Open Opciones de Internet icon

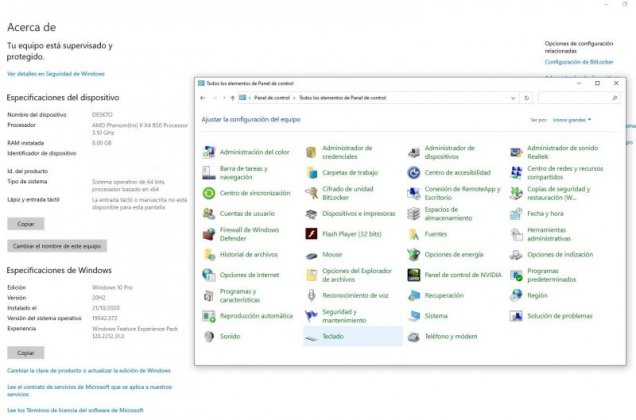pyautogui.click(x=209, y=275)
